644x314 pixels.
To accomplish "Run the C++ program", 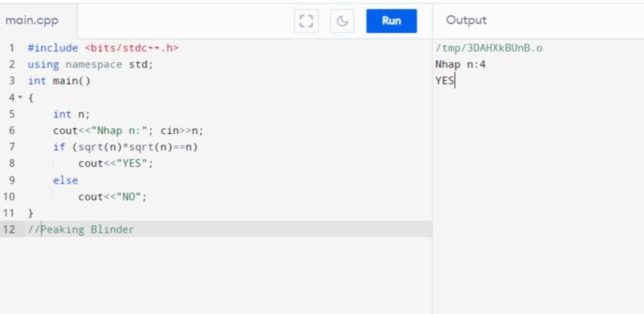I will tap(391, 21).
